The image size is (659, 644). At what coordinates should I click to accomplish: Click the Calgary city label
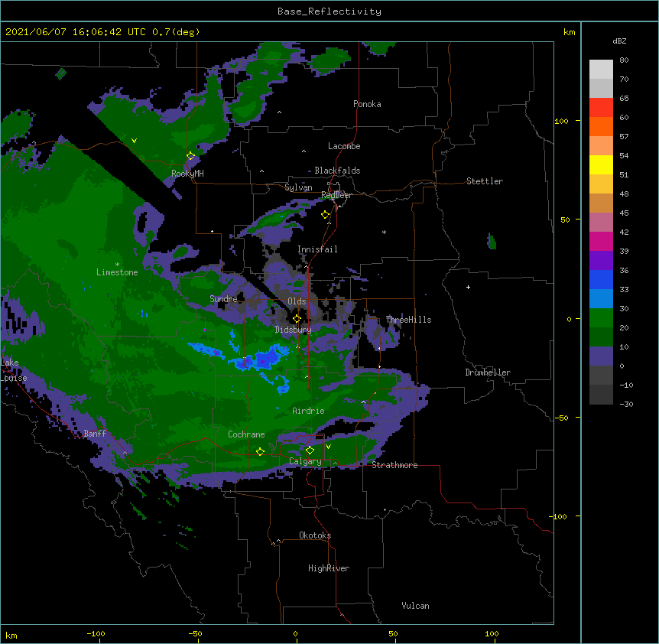pyautogui.click(x=305, y=461)
